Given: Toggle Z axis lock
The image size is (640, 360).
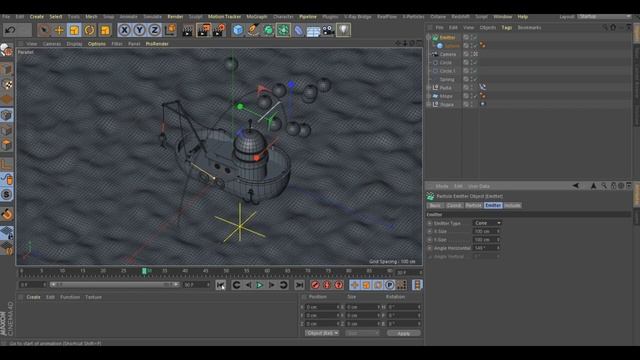Looking at the screenshot, I should point(155,30).
